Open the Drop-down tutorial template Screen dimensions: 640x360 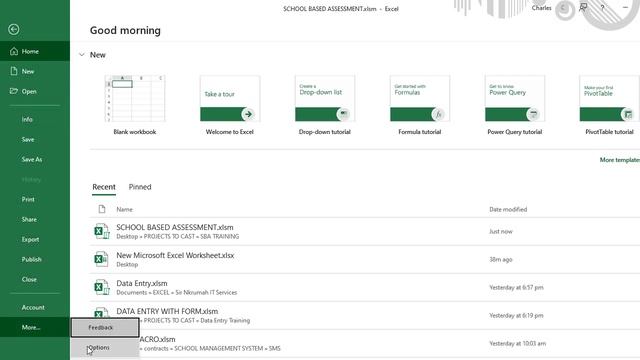325,105
